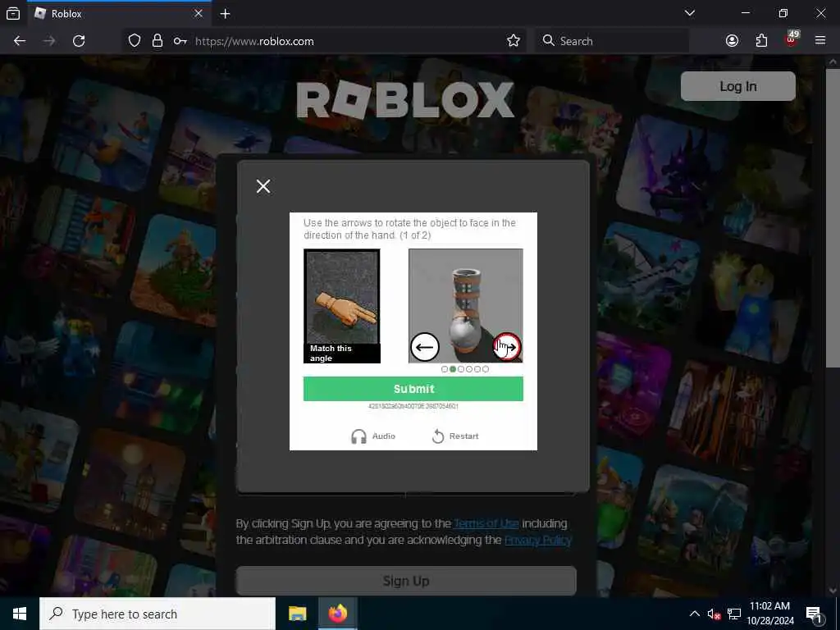Open the saved logins key icon
The image size is (840, 630).
pyautogui.click(x=180, y=41)
